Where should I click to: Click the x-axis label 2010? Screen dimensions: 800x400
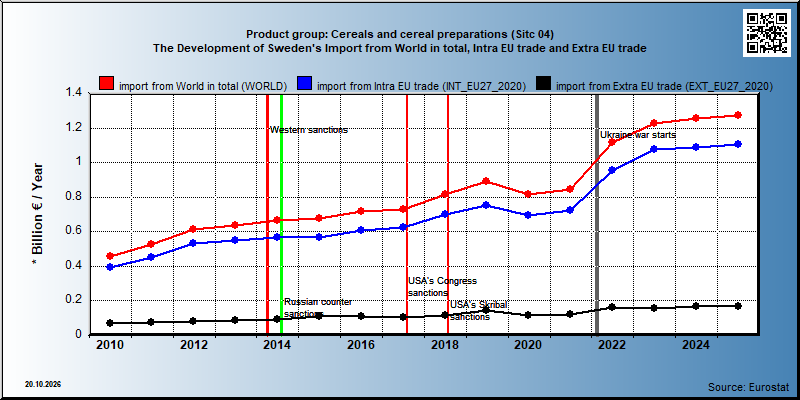point(110,345)
